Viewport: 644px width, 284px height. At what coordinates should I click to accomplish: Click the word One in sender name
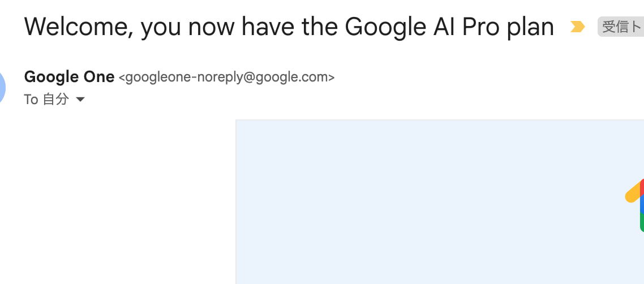click(101, 77)
